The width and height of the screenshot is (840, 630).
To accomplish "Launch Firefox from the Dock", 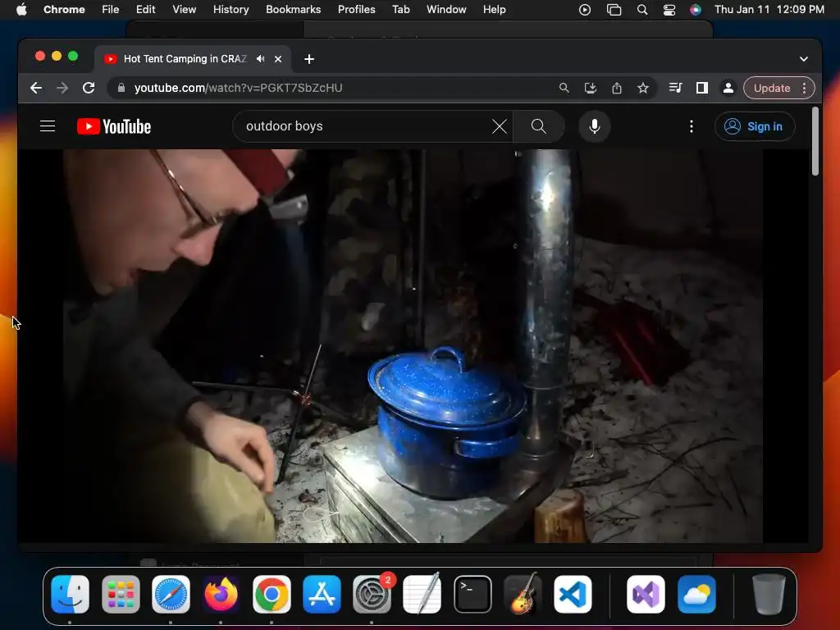I will click(x=221, y=594).
